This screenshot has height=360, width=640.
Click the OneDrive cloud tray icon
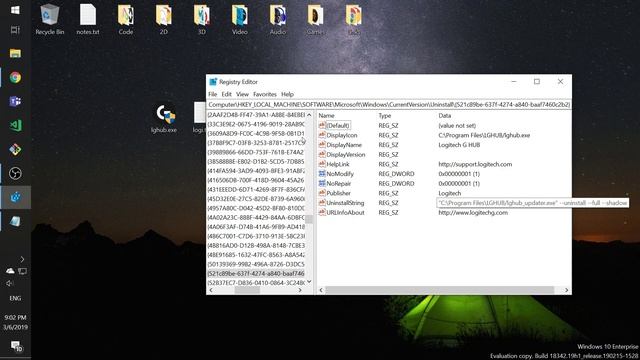click(10, 271)
